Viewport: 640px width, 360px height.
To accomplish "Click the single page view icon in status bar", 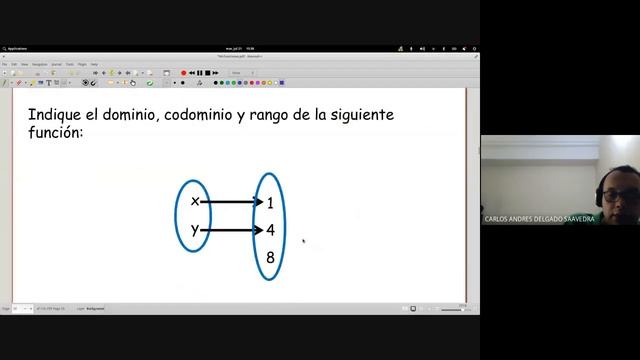I will (413, 309).
